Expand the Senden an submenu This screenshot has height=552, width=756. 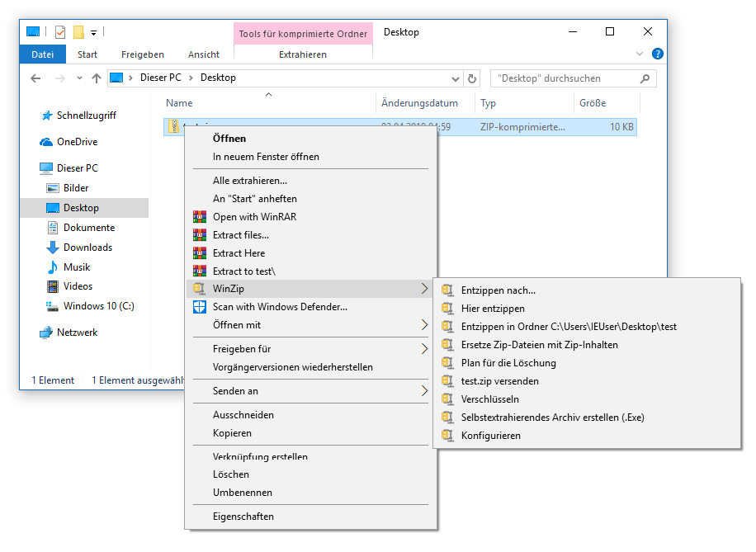pos(424,391)
